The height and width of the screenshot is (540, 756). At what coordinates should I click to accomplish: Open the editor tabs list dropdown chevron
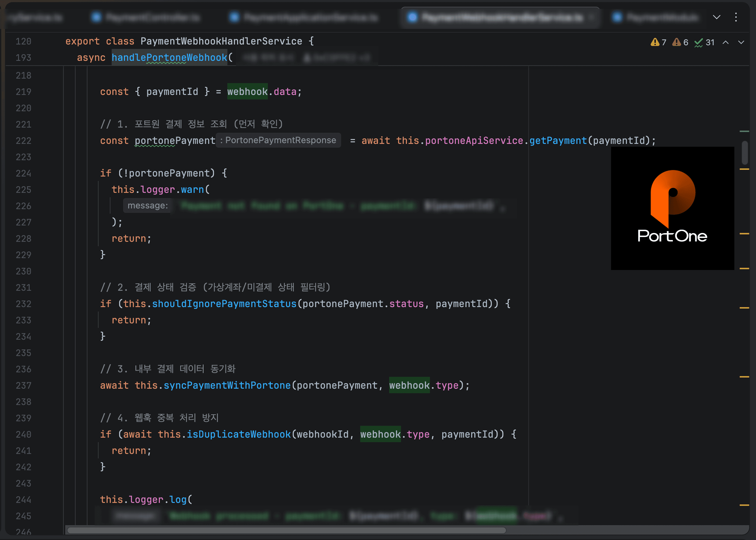pos(716,17)
